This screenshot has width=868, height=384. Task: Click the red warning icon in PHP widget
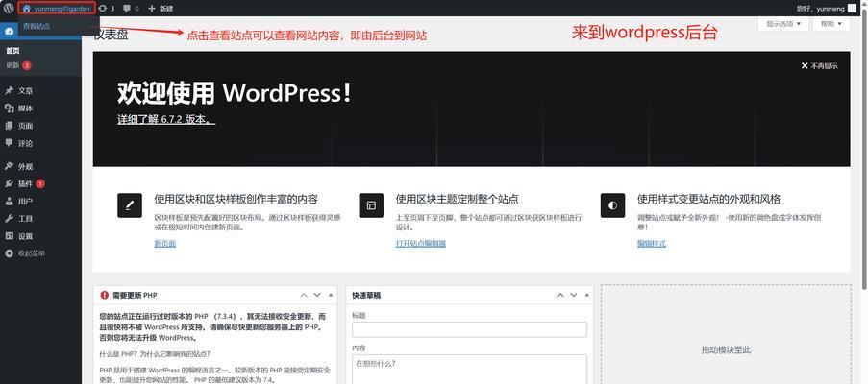[104, 295]
